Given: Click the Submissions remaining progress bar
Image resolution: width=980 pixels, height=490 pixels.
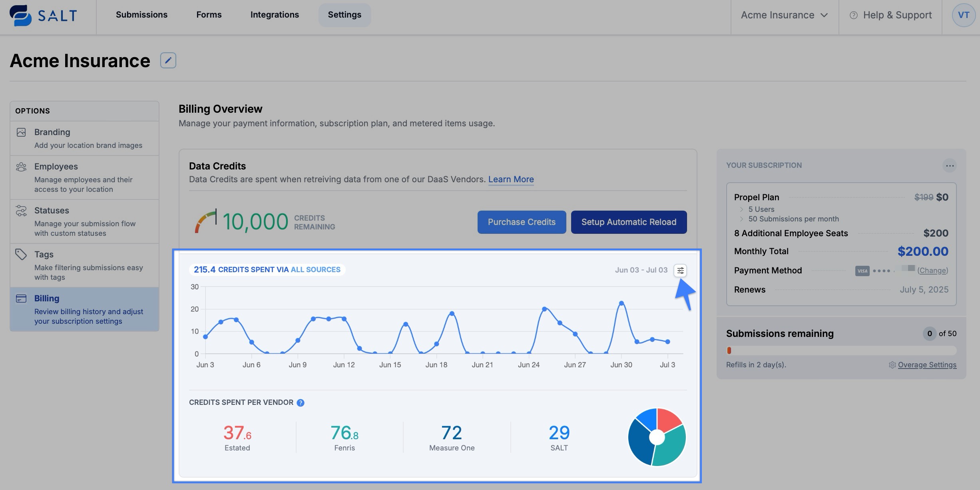Looking at the screenshot, I should click(841, 351).
